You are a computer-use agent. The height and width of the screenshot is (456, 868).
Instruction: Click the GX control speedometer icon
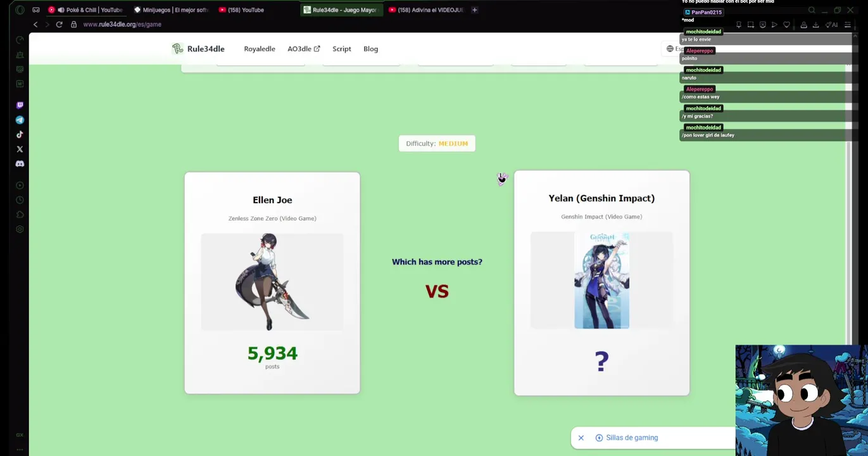(x=20, y=40)
